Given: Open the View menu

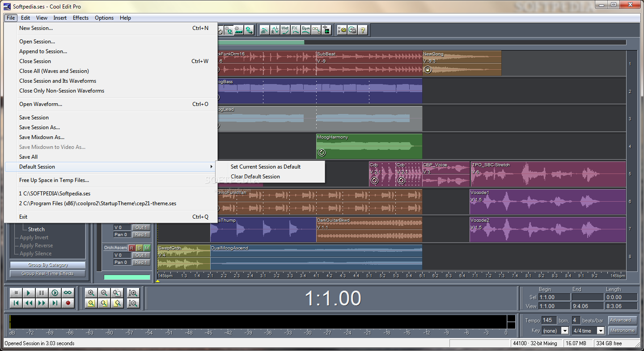Looking at the screenshot, I should (42, 18).
